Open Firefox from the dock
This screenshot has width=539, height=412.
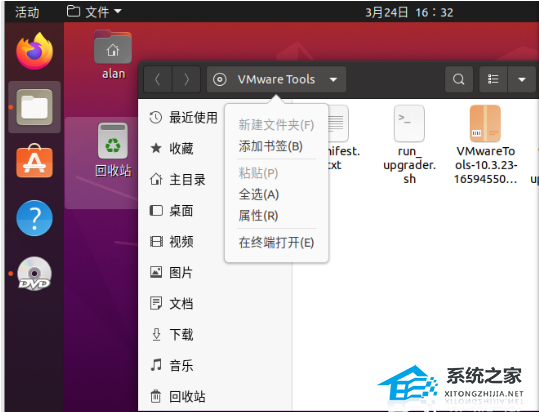point(34,51)
